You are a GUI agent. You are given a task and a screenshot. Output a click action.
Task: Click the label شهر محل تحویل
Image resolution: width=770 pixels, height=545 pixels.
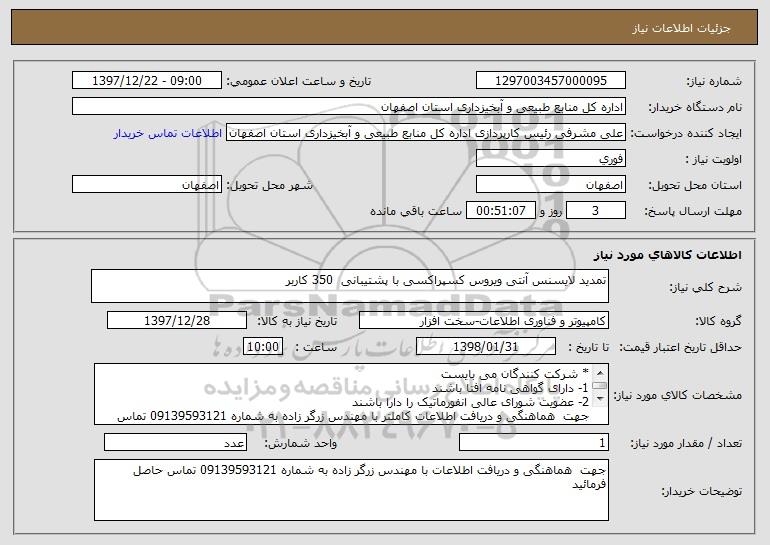(x=269, y=186)
